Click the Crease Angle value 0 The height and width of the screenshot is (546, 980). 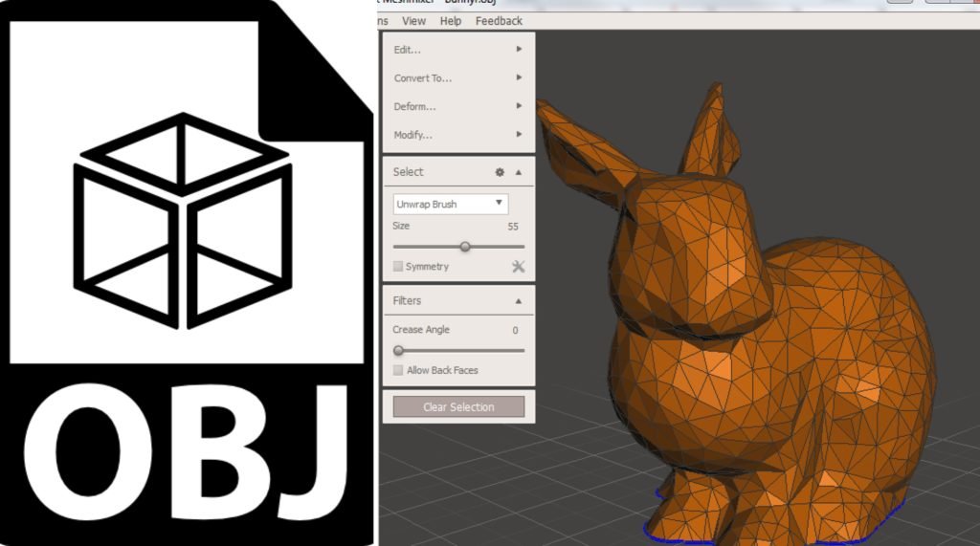[x=515, y=330]
